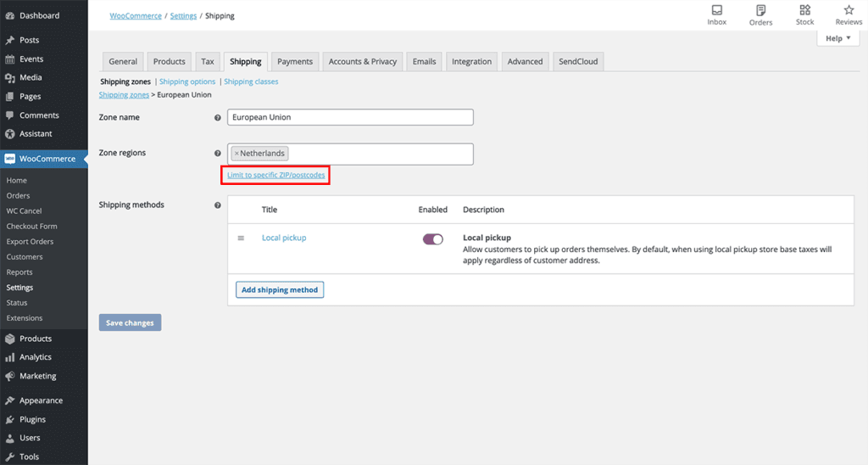Click the Events calendar icon in sidebar
The height and width of the screenshot is (465, 868).
point(10,59)
